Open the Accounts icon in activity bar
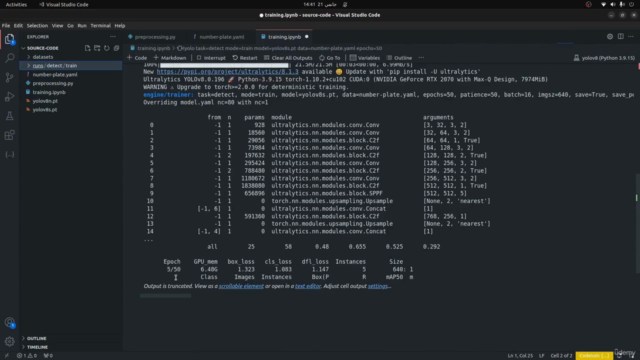 pos(9,322)
